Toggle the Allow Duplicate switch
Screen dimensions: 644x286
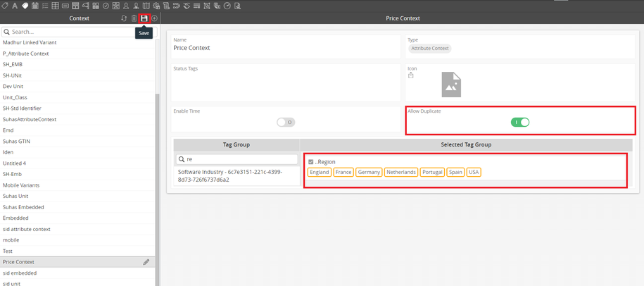click(x=520, y=122)
